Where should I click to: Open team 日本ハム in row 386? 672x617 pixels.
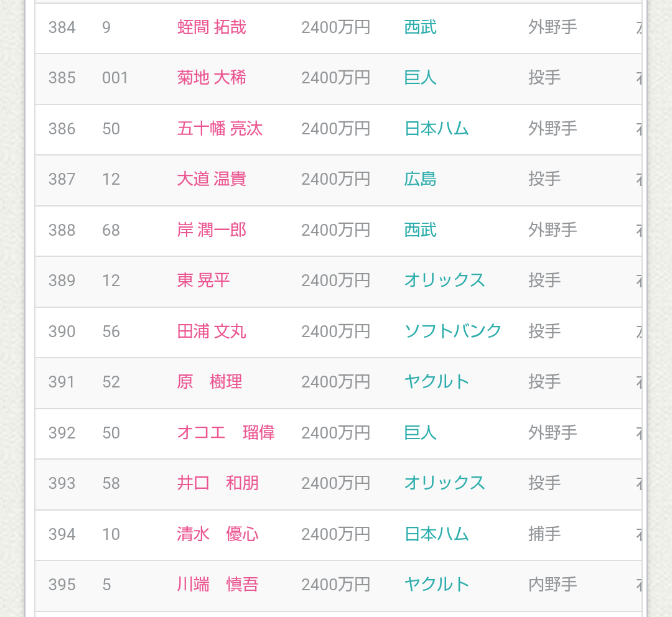click(x=437, y=129)
